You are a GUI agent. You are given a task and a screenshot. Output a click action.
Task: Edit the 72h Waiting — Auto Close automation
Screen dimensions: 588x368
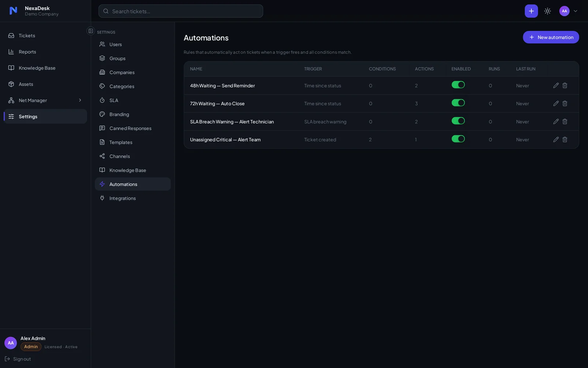point(556,103)
